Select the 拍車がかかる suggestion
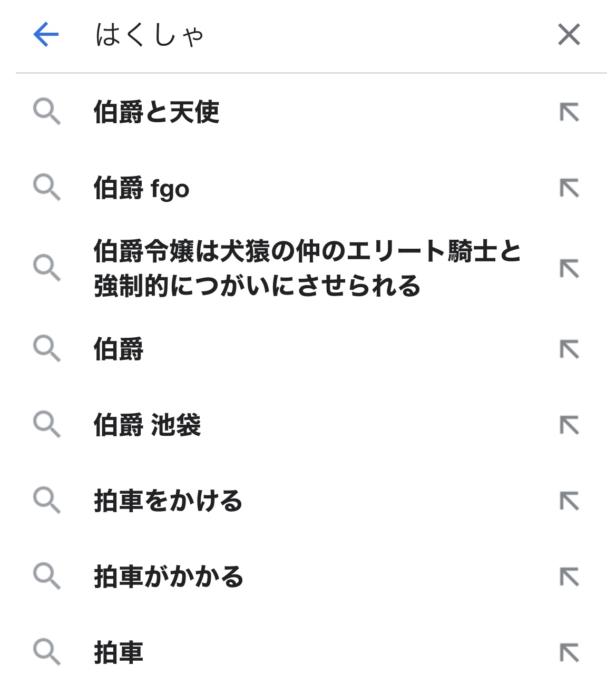Screen dimensions: 616x685 click(169, 576)
